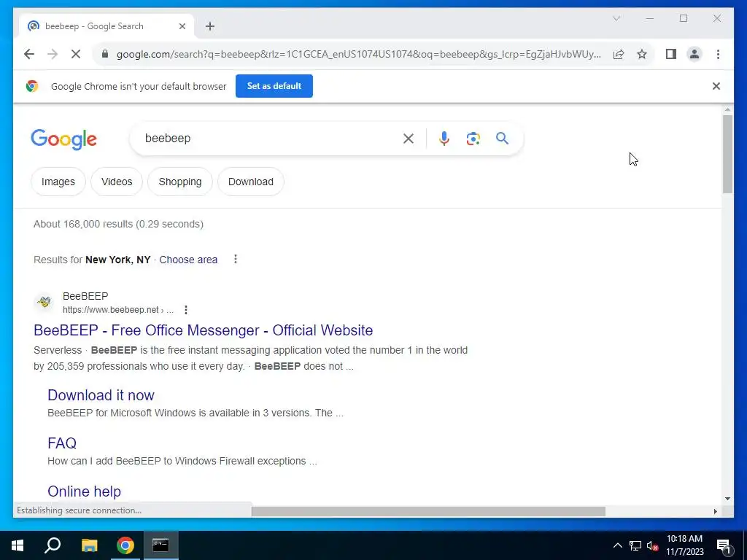The height and width of the screenshot is (560, 747).
Task: Click the BeeBEEP site favicon
Action: point(44,302)
